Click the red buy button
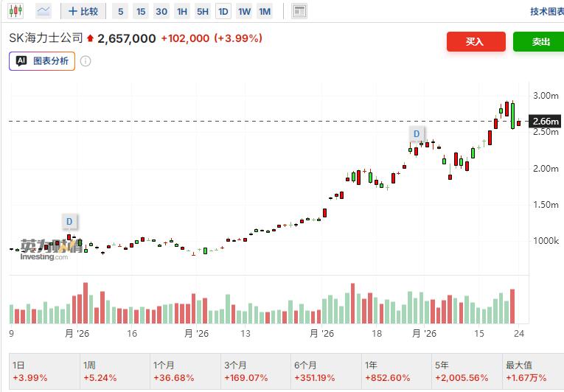Screen dimensions: 564x392 tap(476, 42)
